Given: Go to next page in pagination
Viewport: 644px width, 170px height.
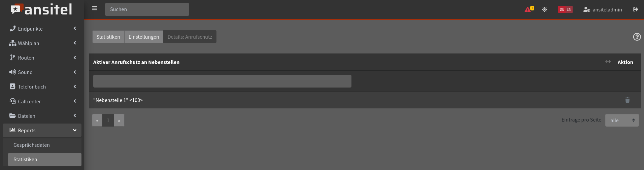Looking at the screenshot, I should (x=119, y=120).
